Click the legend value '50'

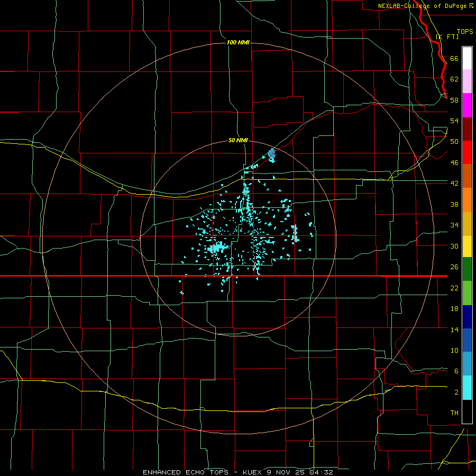(x=454, y=142)
